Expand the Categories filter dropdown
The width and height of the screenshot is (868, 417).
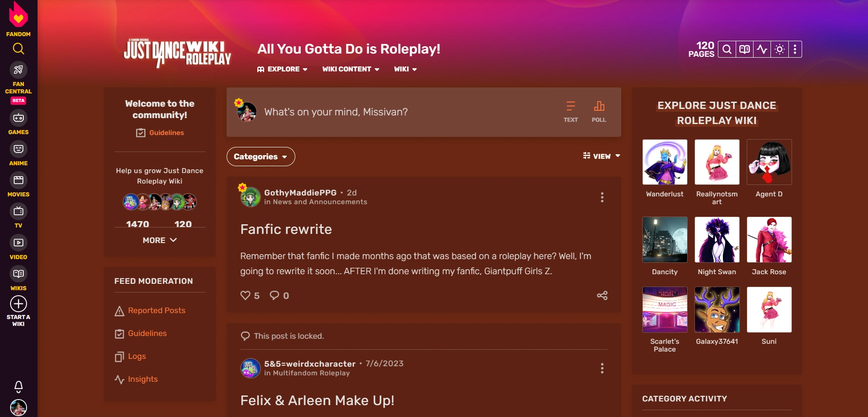[261, 157]
